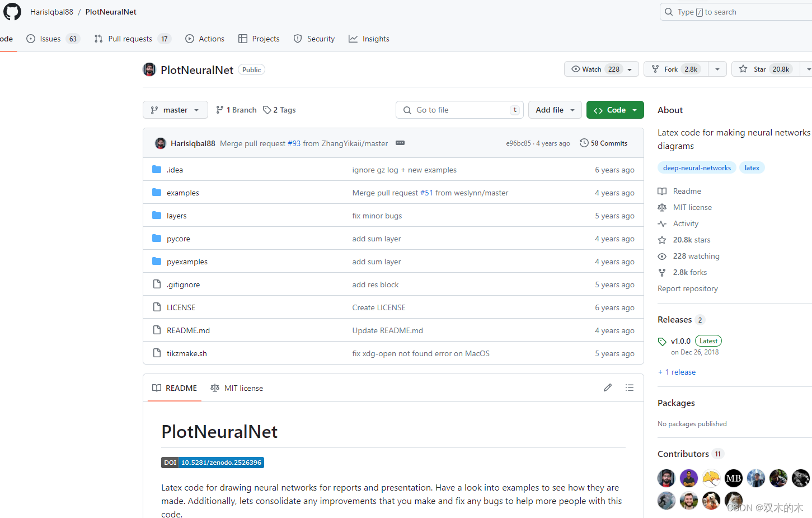Expand the Add file dropdown
Viewport: 812px width, 518px height.
(x=555, y=110)
